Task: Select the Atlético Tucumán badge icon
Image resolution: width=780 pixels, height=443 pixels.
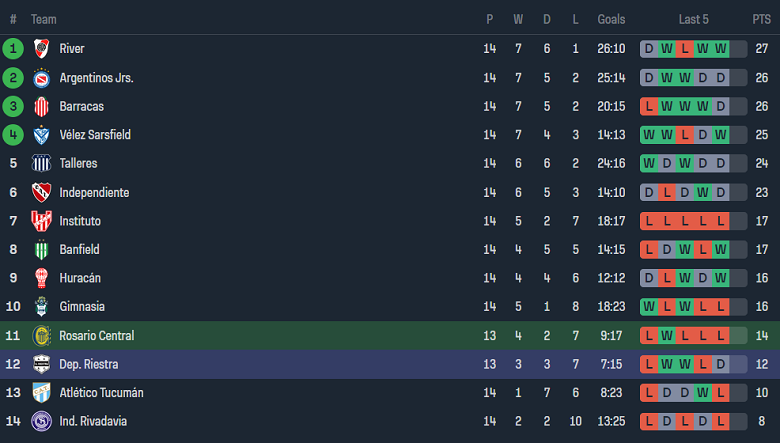Action: tap(41, 393)
